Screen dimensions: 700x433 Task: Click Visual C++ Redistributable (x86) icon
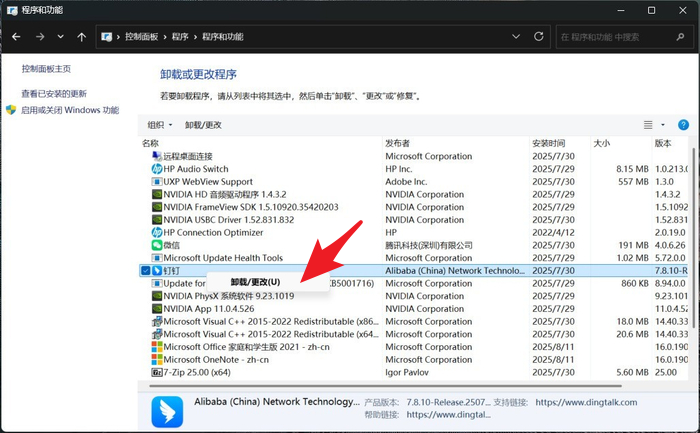[157, 321]
